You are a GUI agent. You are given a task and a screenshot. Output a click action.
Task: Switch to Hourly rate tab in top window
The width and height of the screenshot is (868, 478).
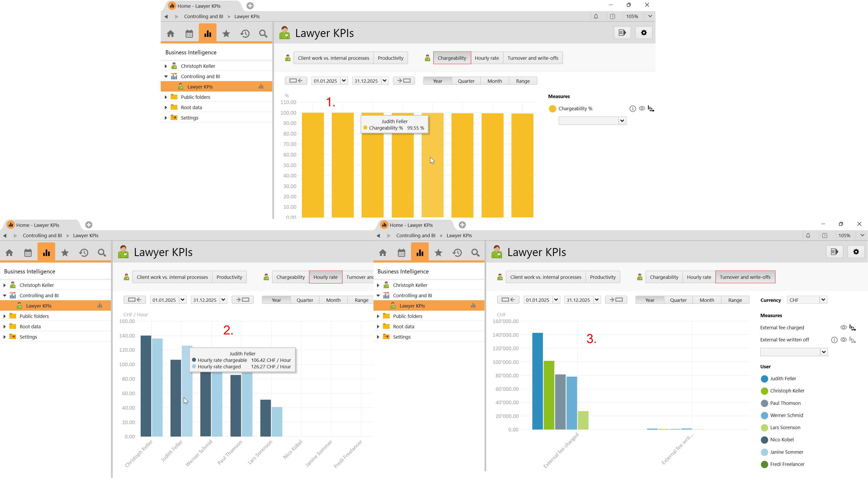pos(486,58)
